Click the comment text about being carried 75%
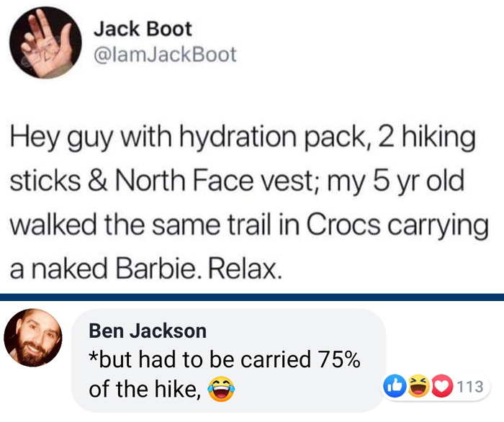504x422 pixels. (x=225, y=374)
